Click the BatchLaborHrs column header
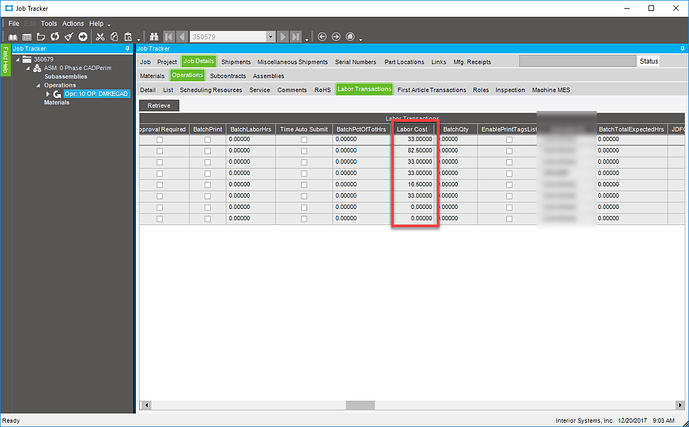 tap(250, 129)
